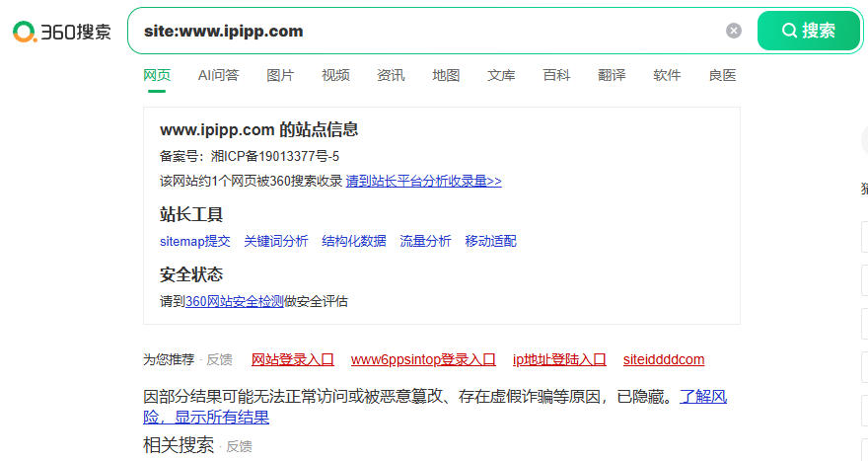Viewport: 868px width, 461px height.
Task: Focus the search field containing site:www.ipipp.com
Action: pyautogui.click(x=426, y=31)
